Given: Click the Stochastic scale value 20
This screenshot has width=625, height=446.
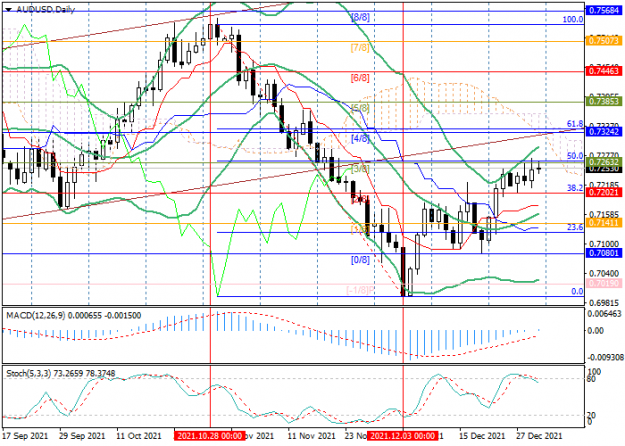Looking at the screenshot, I should tap(592, 415).
